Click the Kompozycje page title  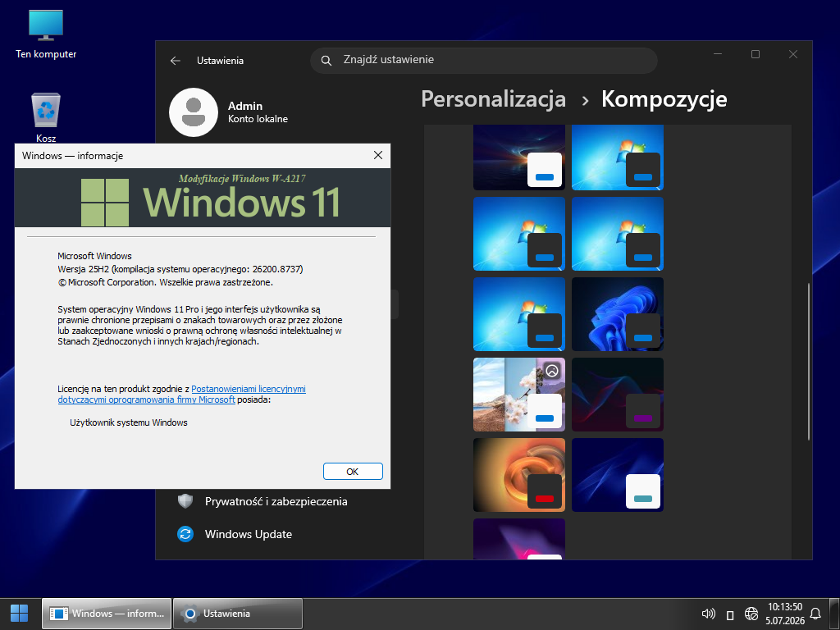(664, 99)
